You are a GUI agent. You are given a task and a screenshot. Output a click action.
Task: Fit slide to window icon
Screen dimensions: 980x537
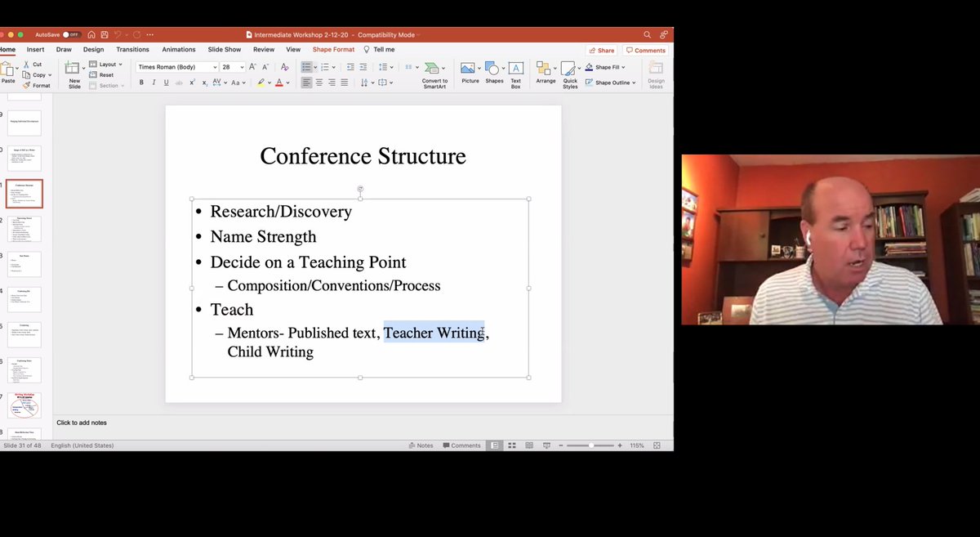657,445
